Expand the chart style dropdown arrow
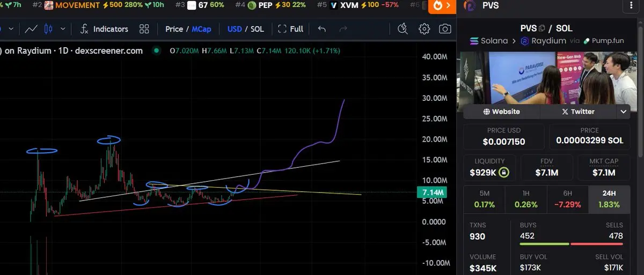Screen dimensions: 644x275 coord(63,29)
